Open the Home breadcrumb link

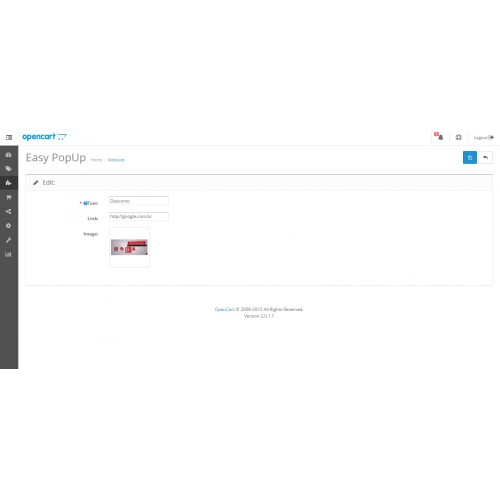[96, 160]
